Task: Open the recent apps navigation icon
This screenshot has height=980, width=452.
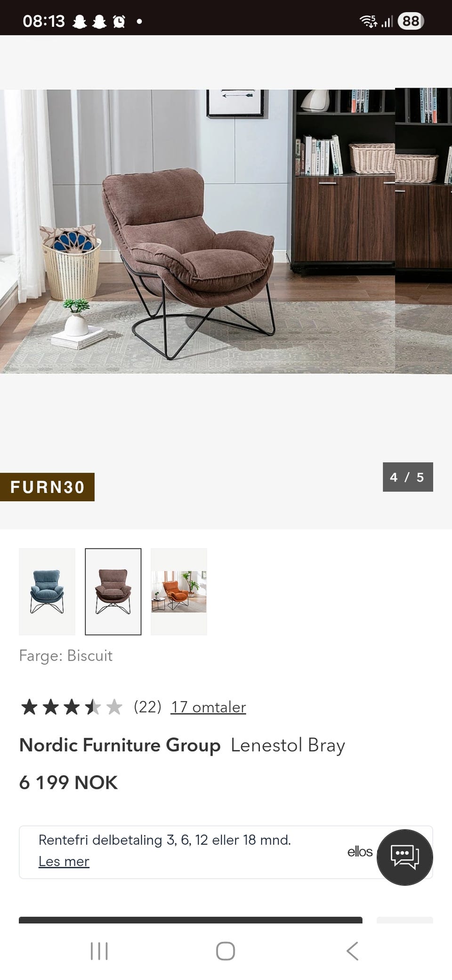Action: [99, 951]
